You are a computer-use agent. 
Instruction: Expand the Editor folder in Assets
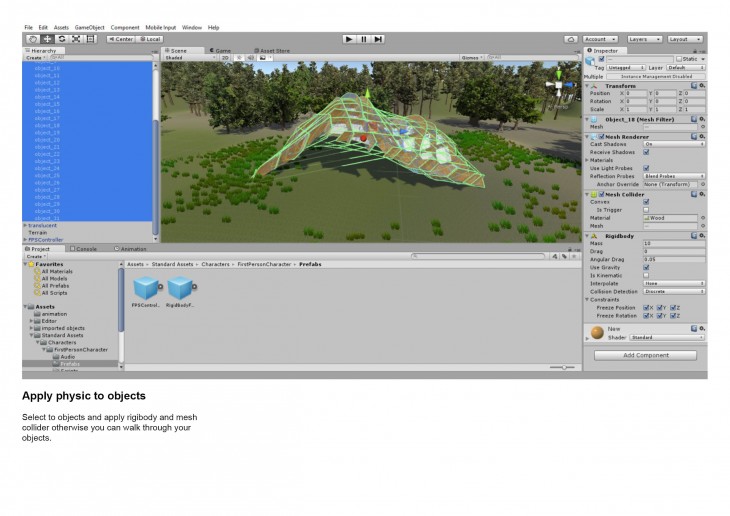click(x=31, y=321)
